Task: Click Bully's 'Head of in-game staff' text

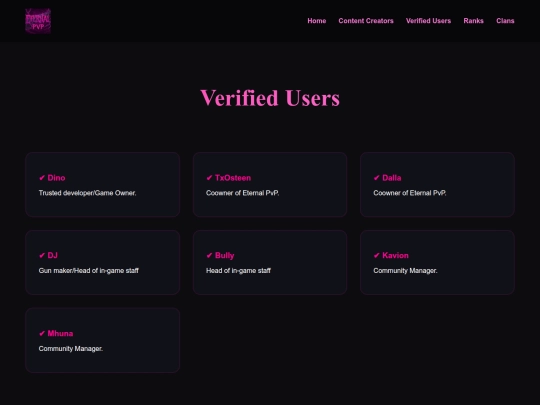Action: [x=238, y=271]
